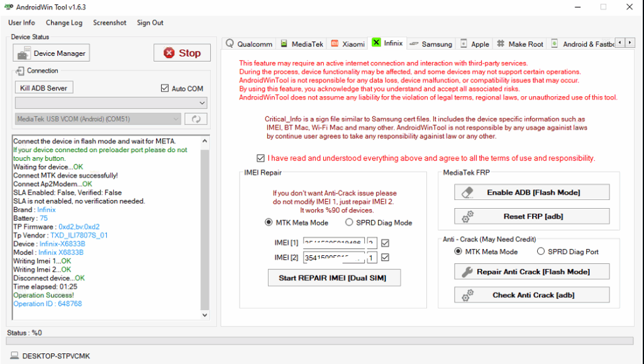Viewport: 644px width, 364px height.
Task: Open the MediaTek USB VCOM port dropdown
Action: [x=98, y=119]
